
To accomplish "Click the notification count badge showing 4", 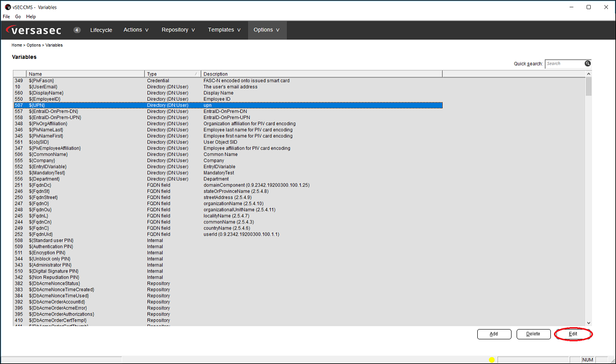I will point(77,29).
